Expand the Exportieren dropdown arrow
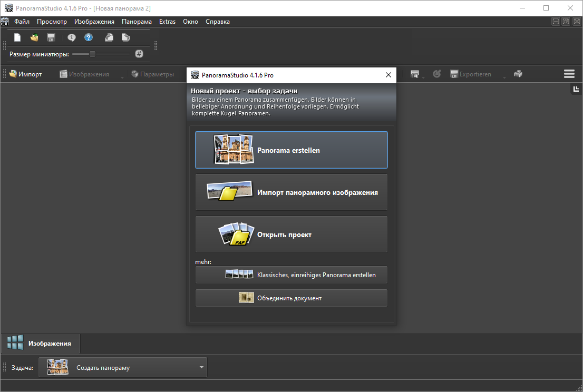The width and height of the screenshot is (583, 392). (x=504, y=77)
